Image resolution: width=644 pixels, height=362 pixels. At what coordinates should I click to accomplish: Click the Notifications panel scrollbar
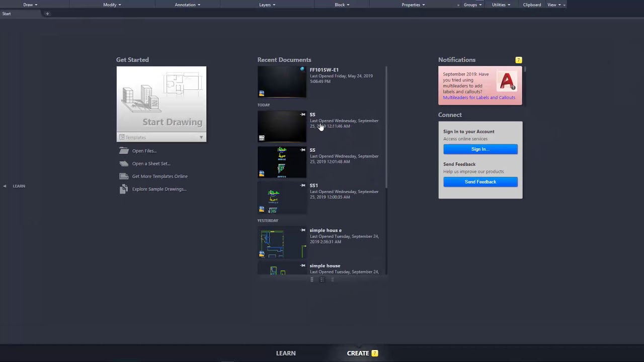(x=525, y=68)
